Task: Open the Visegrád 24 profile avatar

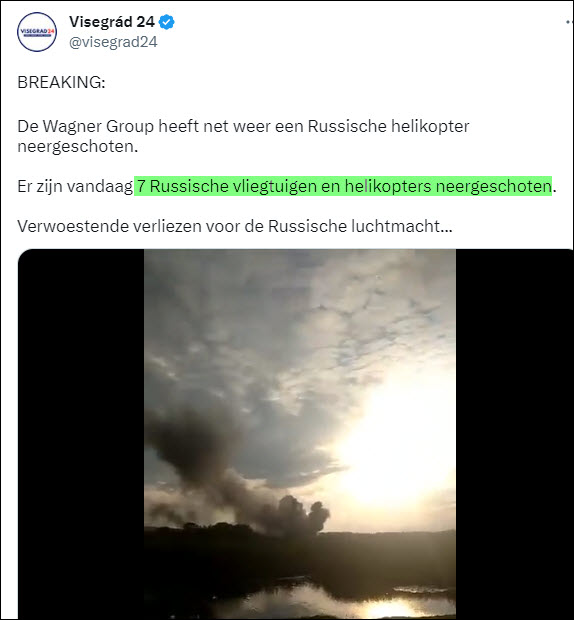Action: click(x=37, y=32)
